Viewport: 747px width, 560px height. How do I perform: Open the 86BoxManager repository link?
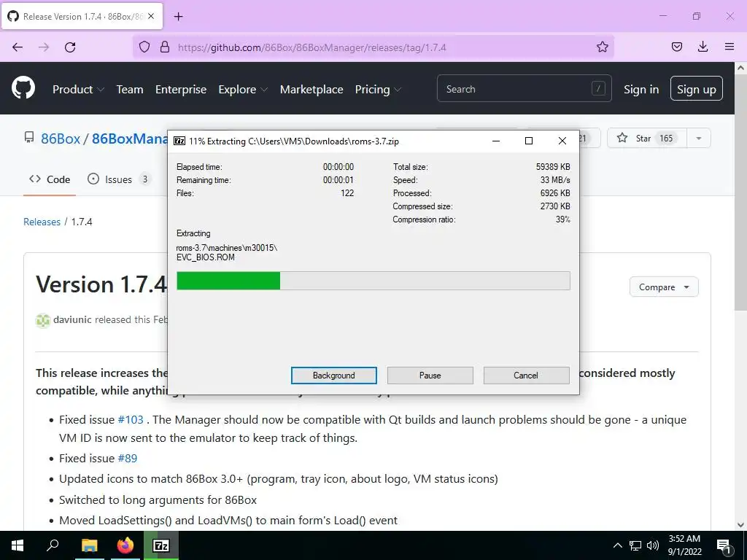click(x=130, y=138)
